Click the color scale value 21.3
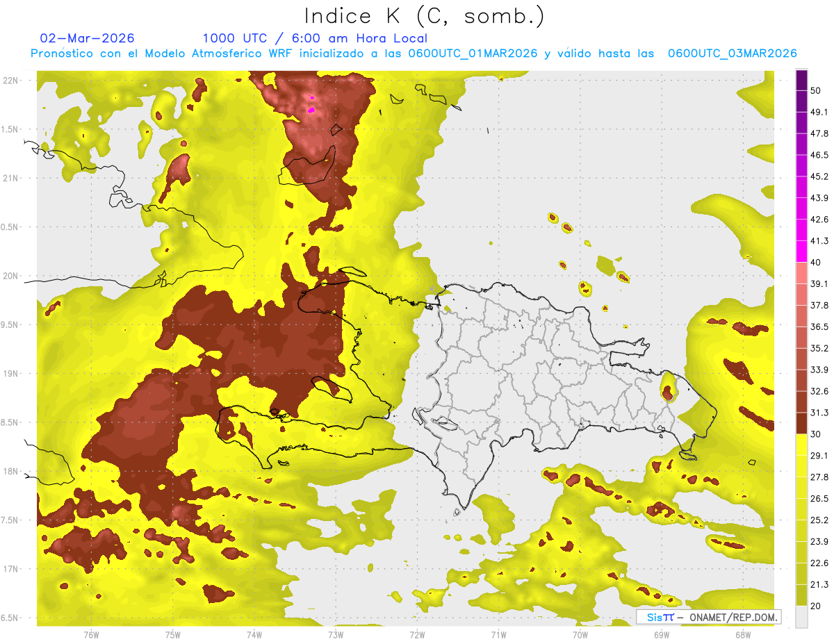834x644 pixels. pos(819,584)
